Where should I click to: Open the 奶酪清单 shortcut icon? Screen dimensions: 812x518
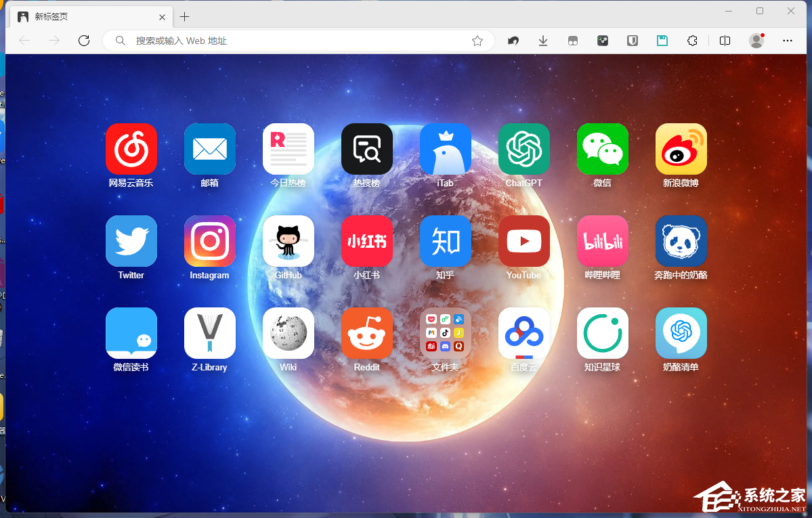pos(681,333)
